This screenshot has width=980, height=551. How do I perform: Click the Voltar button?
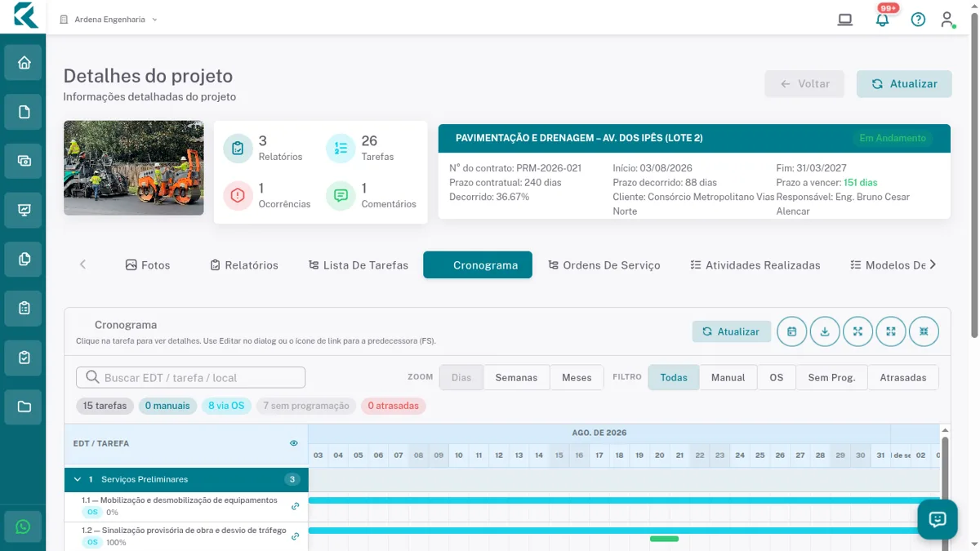804,83
